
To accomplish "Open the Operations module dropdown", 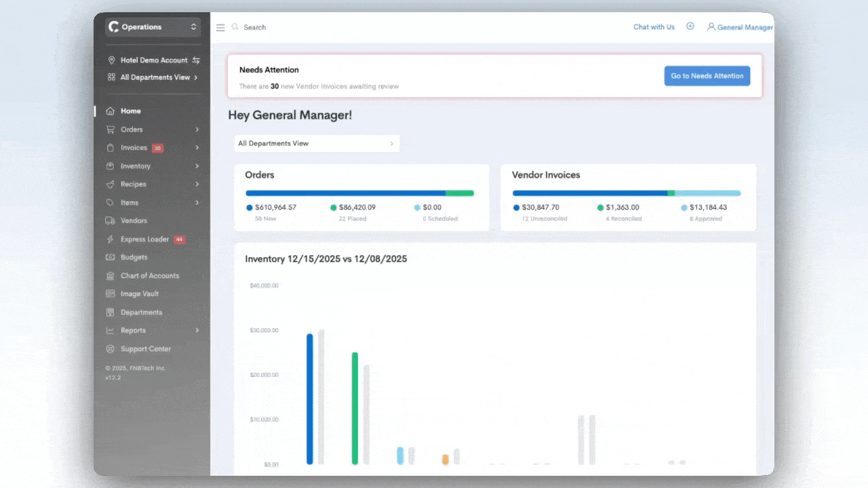I will tap(153, 27).
